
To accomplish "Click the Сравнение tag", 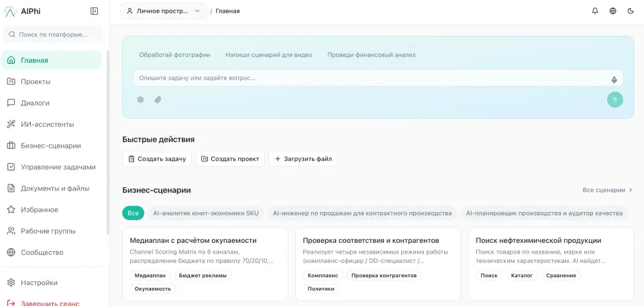I will (x=561, y=276).
